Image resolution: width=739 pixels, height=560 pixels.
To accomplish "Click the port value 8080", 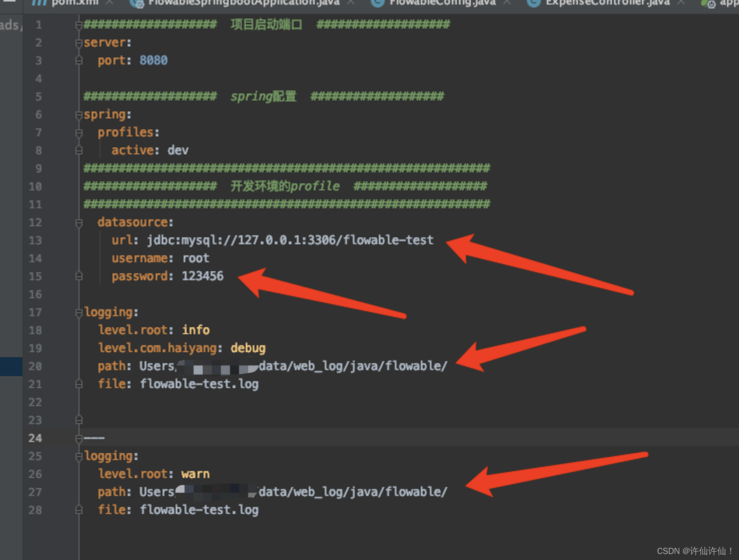I will (154, 60).
